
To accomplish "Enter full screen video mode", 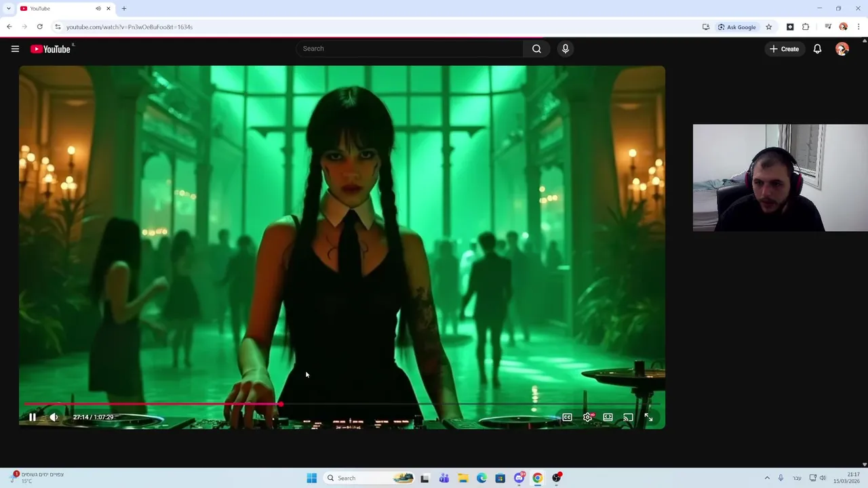I will pyautogui.click(x=648, y=418).
